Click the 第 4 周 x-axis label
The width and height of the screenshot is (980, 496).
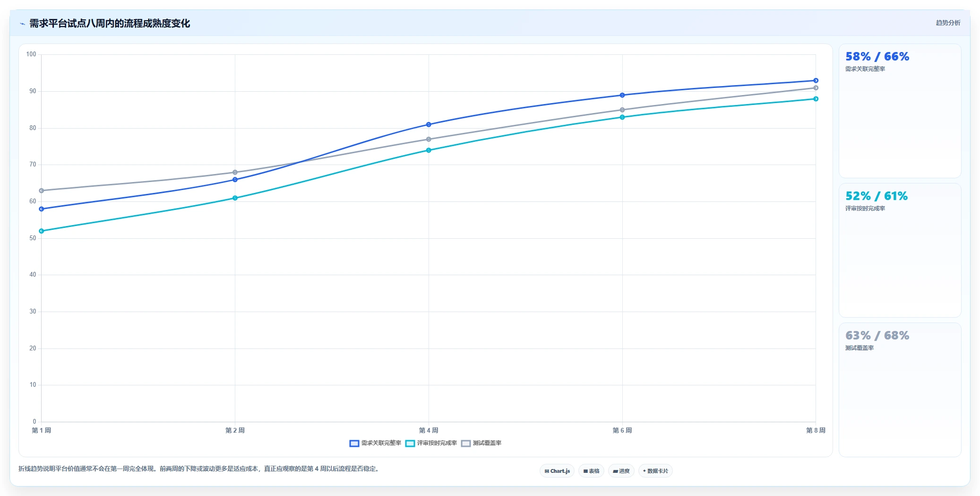coord(429,430)
